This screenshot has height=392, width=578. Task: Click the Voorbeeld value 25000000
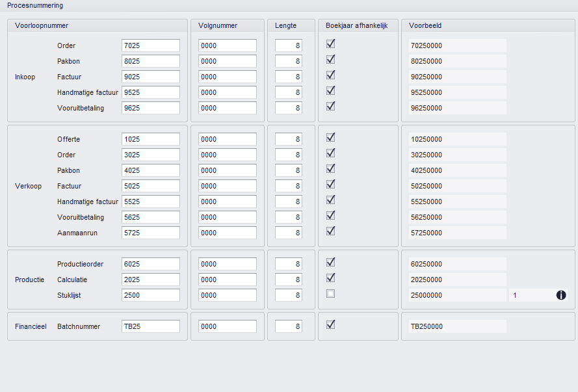point(458,295)
